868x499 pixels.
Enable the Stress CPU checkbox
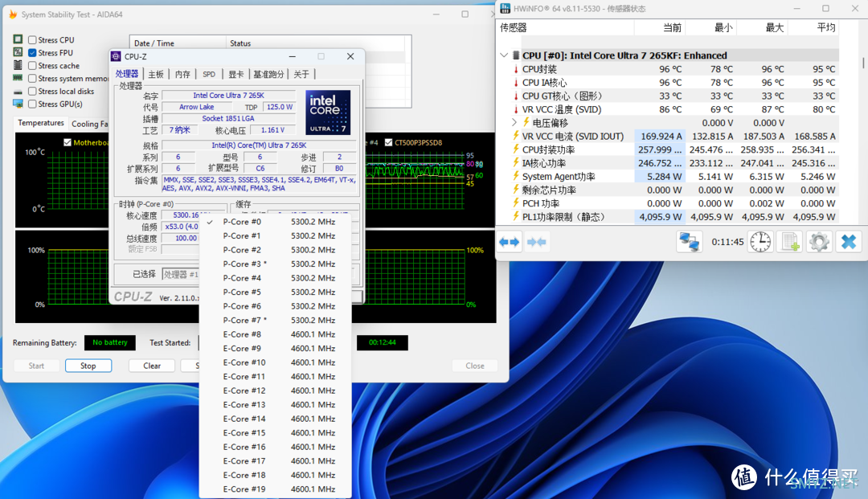[x=33, y=40]
